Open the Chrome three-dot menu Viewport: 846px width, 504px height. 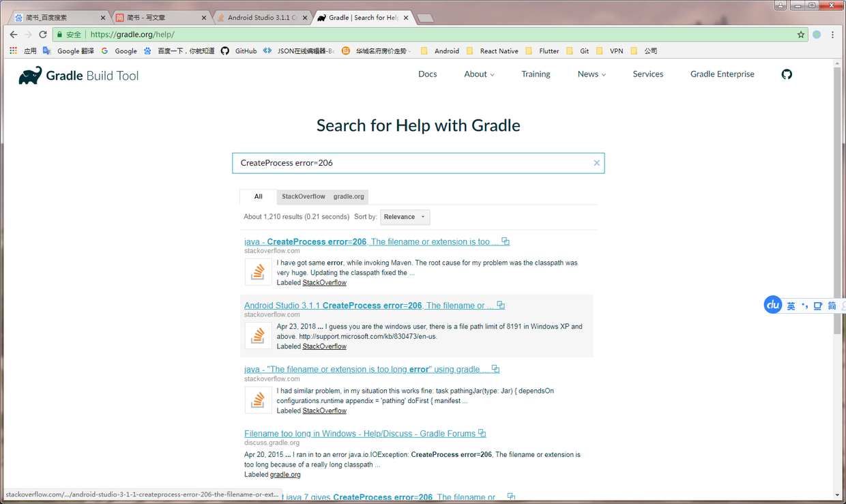coord(832,35)
